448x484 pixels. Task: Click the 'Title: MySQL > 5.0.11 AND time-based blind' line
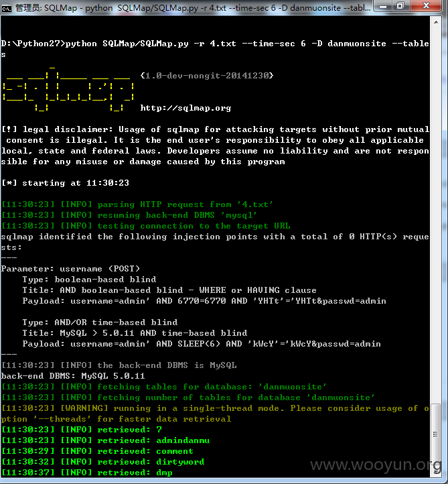click(135, 333)
